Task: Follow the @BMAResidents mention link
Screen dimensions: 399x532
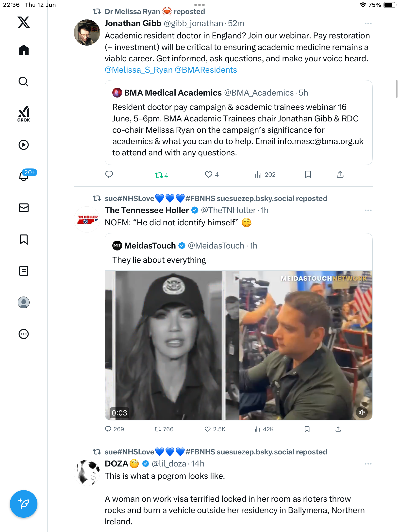Action: (206, 70)
